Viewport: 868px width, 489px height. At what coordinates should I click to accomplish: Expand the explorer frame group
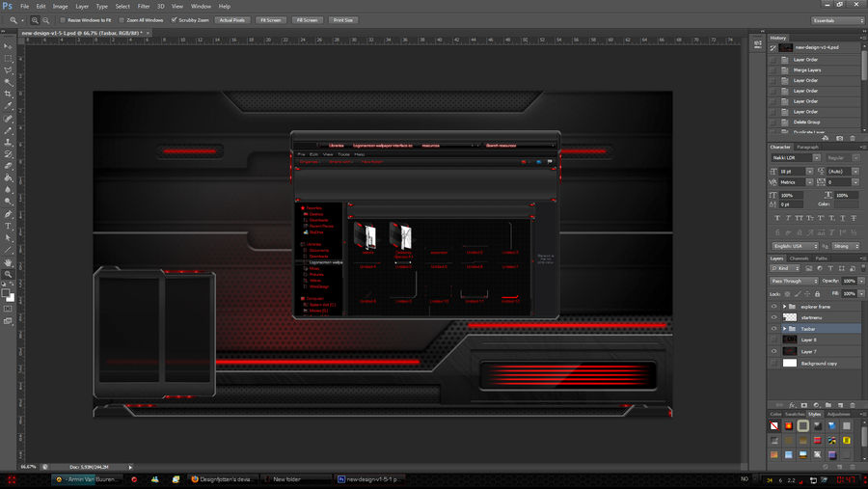tap(784, 307)
